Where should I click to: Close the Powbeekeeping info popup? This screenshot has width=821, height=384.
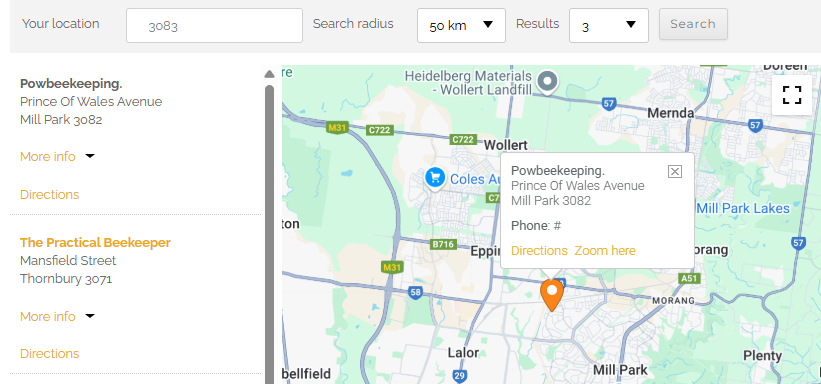675,171
